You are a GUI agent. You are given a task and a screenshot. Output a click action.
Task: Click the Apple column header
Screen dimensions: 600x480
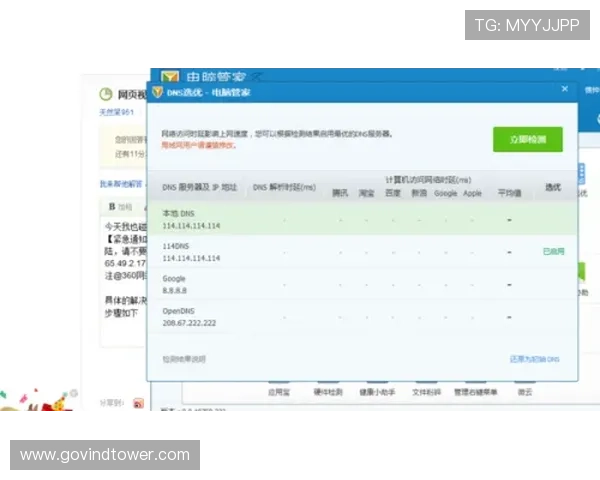point(472,193)
